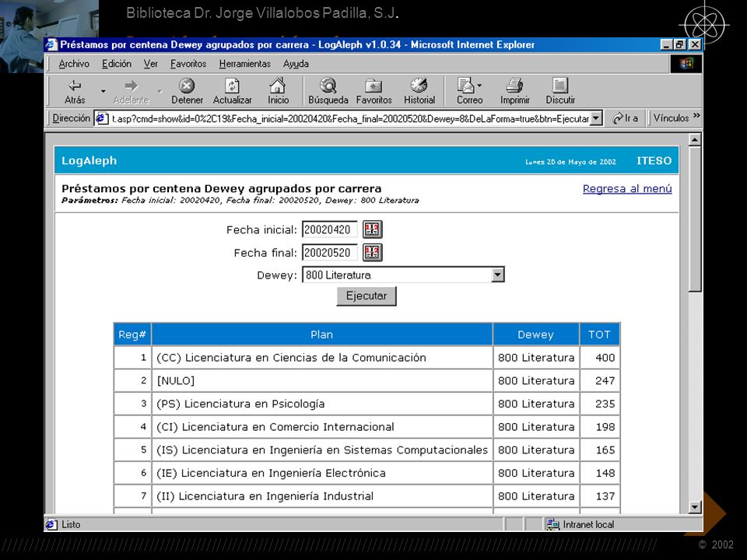This screenshot has width=747, height=560.
Task: Click the TOT value 235
Action: coord(605,404)
